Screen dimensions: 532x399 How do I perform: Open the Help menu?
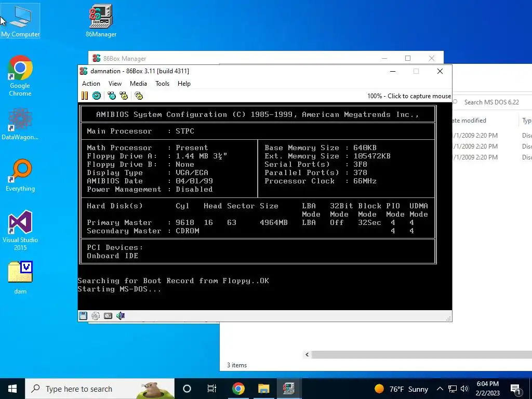(x=184, y=84)
